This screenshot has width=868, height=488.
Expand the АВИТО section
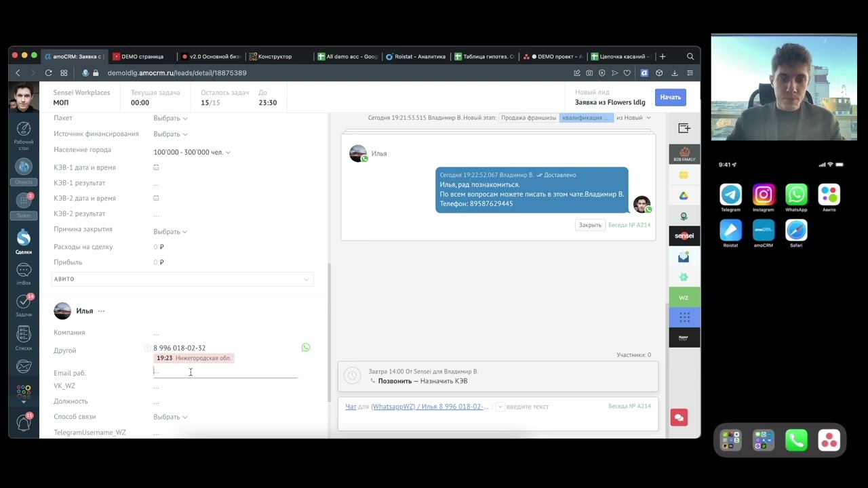point(182,279)
